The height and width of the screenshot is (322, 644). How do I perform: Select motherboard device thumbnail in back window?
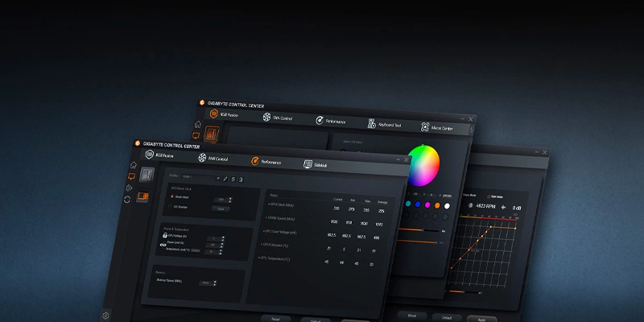[x=212, y=134]
